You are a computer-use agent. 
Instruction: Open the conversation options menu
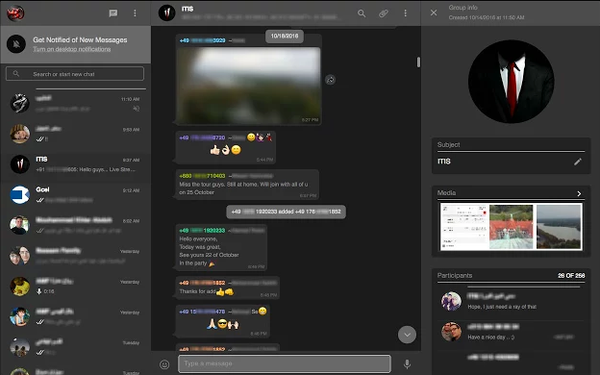[x=405, y=14]
